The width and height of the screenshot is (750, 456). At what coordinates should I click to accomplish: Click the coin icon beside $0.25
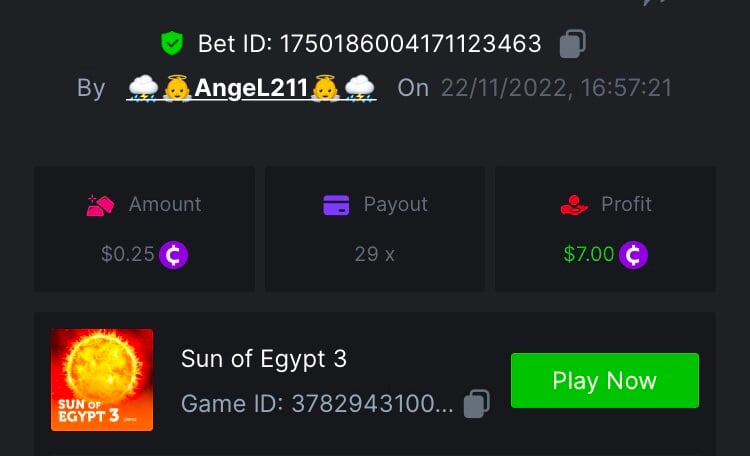pyautogui.click(x=174, y=255)
